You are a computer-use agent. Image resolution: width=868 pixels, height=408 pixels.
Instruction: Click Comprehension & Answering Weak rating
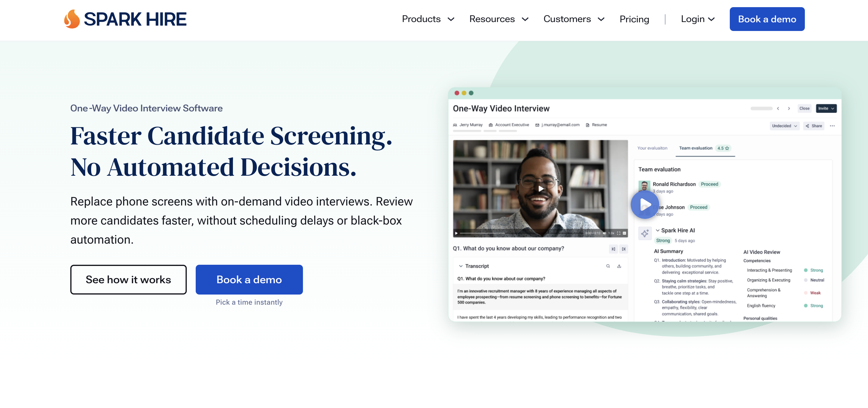point(812,293)
